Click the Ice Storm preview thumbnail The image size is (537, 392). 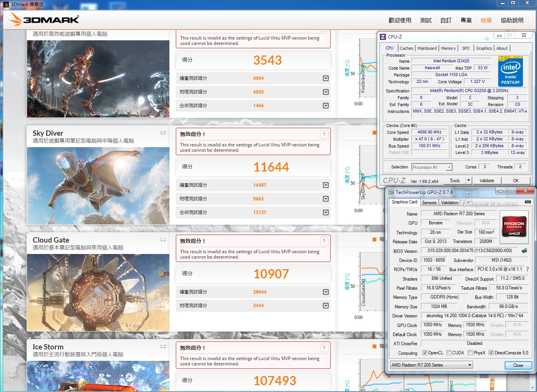click(98, 376)
